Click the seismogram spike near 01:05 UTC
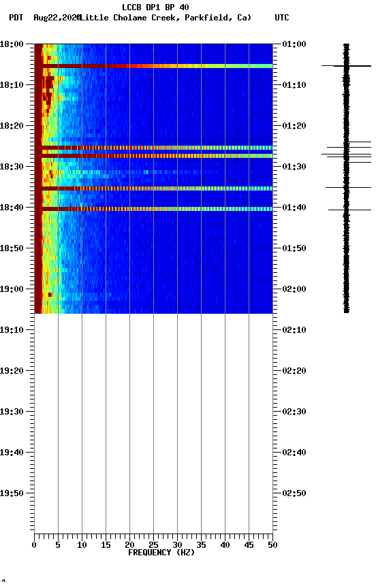The height and width of the screenshot is (588, 376). (346, 66)
